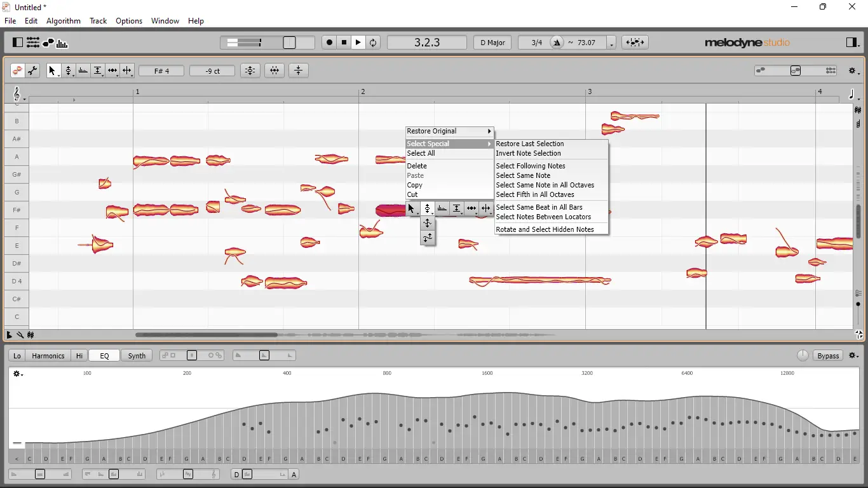Click Select Following Notes
Viewport: 868px width, 488px height.
click(x=552, y=166)
